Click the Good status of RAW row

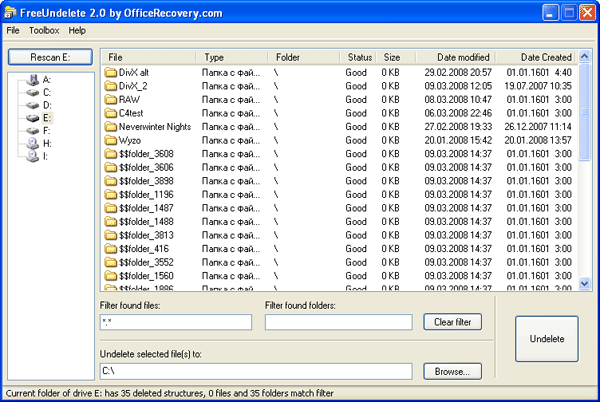[356, 99]
